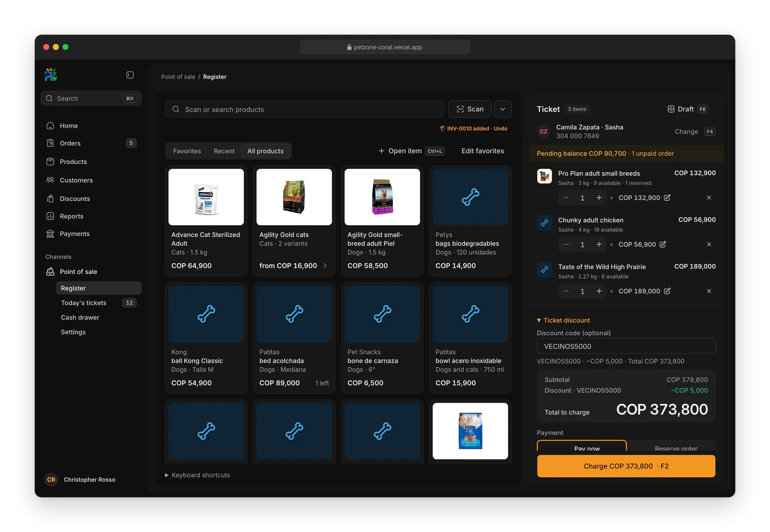Screen dimensions: 770x532
Task: Open Point of sale in the sidebar
Action: coord(91,272)
